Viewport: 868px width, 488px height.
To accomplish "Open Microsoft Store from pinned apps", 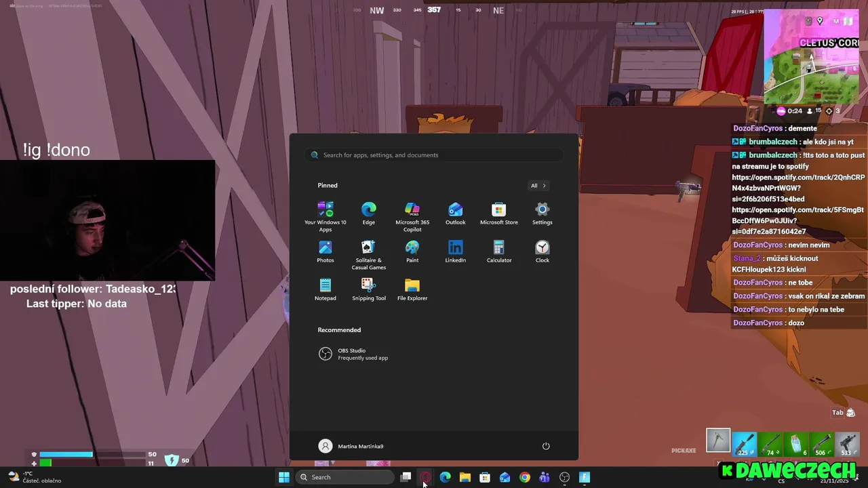I will pyautogui.click(x=498, y=213).
